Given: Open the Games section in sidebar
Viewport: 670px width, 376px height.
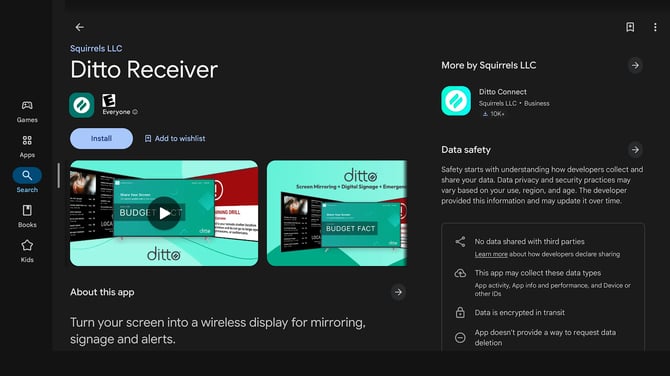Looking at the screenshot, I should pyautogui.click(x=27, y=112).
